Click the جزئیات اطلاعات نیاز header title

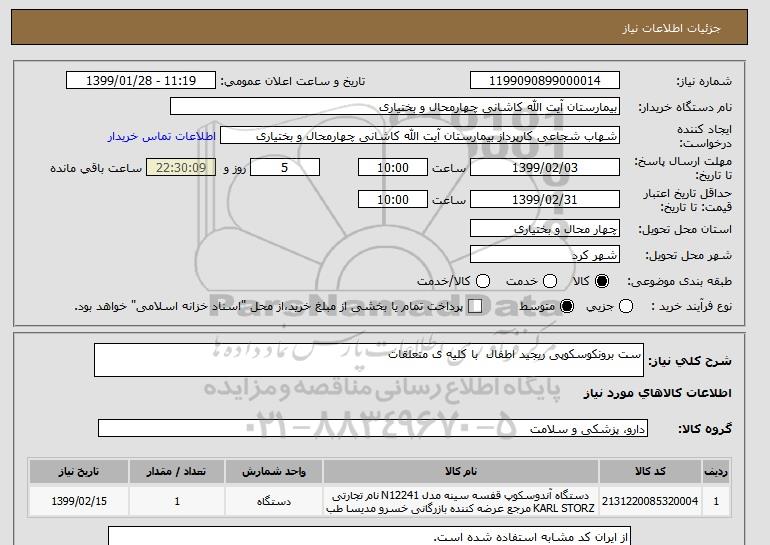[671, 28]
